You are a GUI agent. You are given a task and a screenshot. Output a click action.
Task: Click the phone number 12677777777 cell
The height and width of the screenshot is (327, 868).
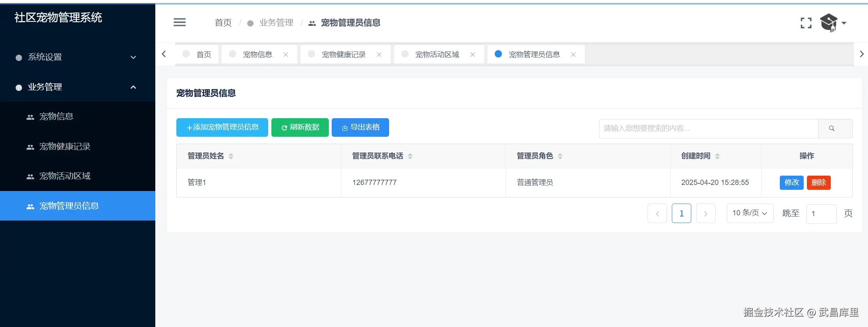pyautogui.click(x=423, y=183)
